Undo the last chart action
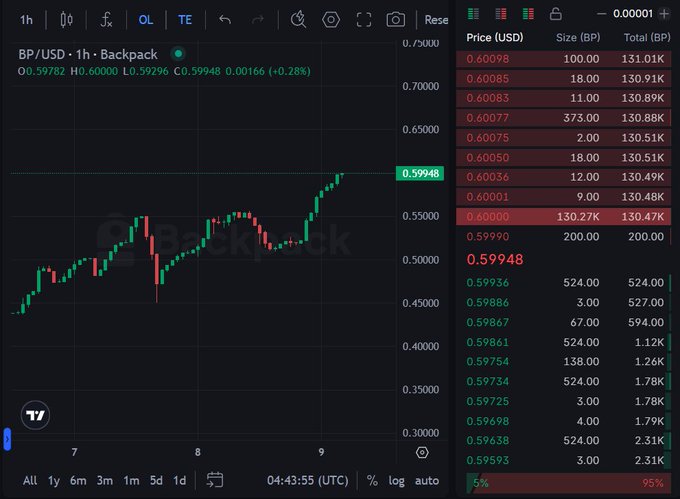 225,20
